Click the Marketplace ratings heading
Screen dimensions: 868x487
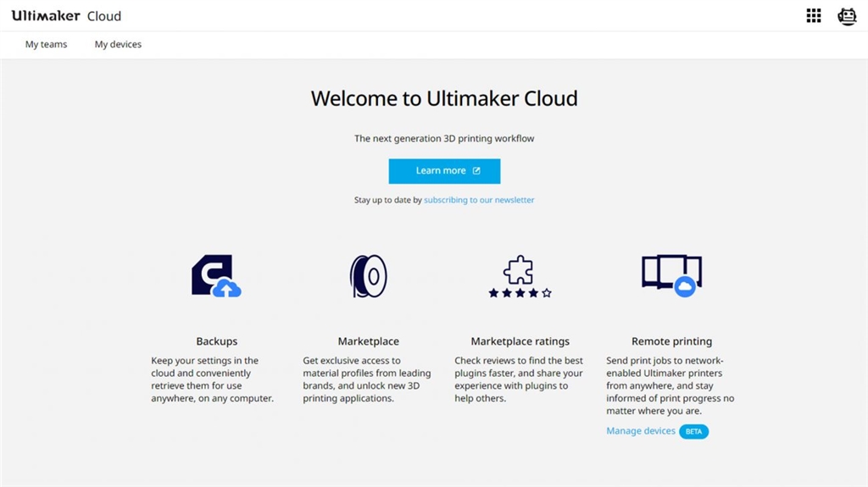[x=520, y=341]
